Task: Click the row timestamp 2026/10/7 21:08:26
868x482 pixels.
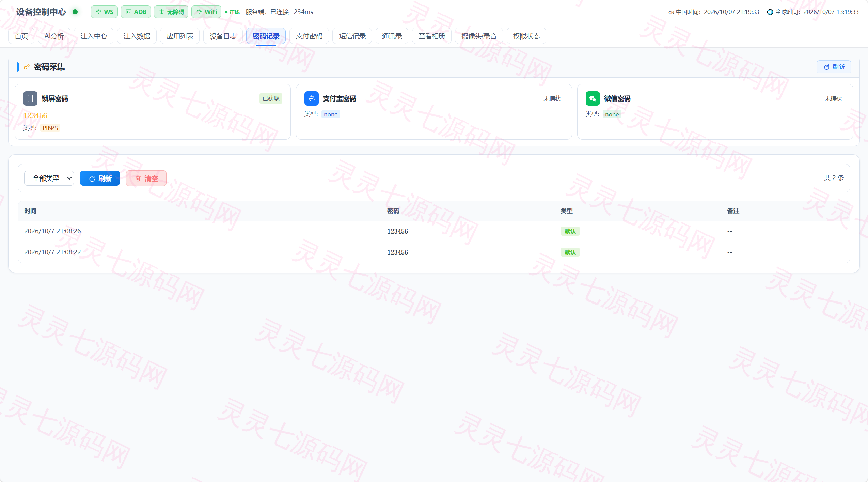Action: pos(52,231)
